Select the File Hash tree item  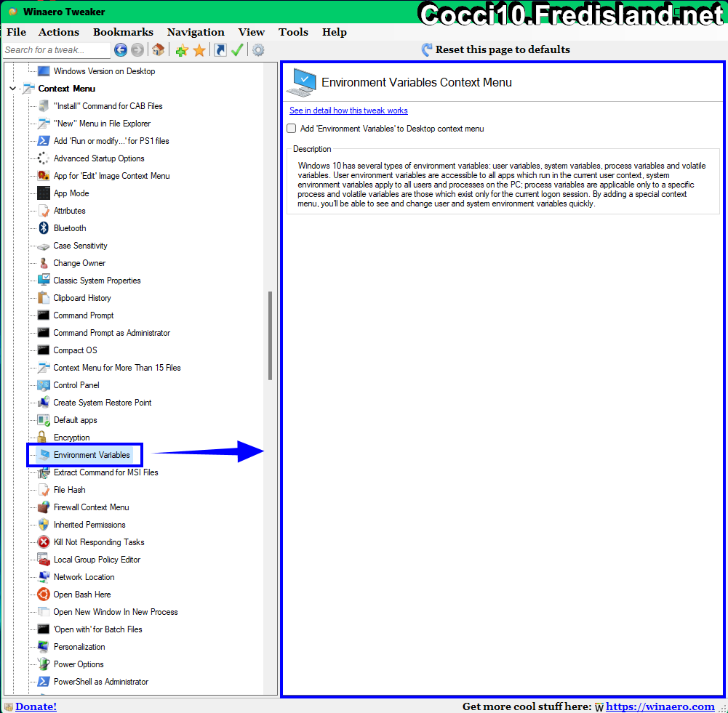70,489
